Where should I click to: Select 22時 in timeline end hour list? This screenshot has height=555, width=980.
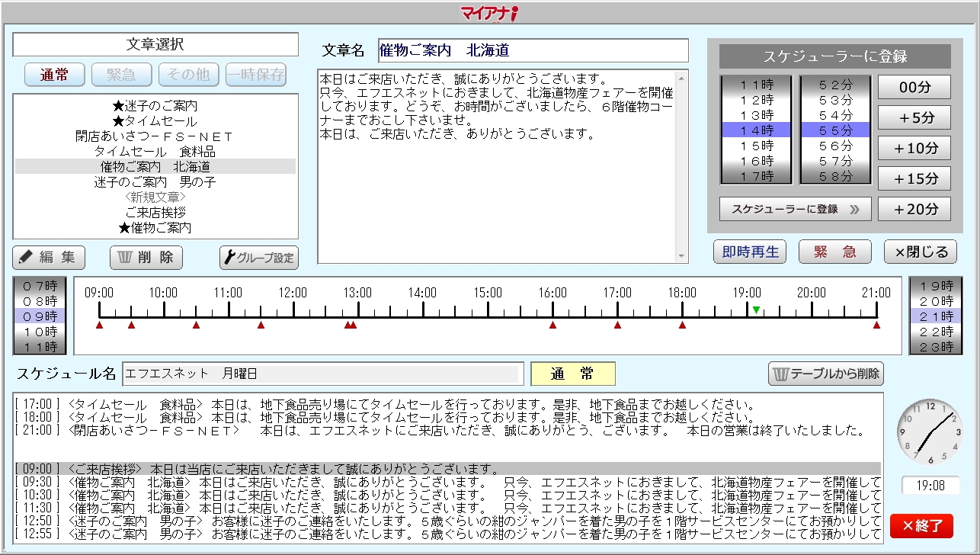936,332
